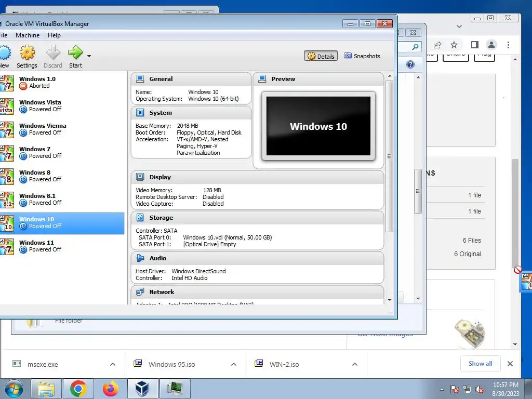This screenshot has height=399, width=532.
Task: Expand Windows 95.iso download options chevron
Action: (x=234, y=364)
